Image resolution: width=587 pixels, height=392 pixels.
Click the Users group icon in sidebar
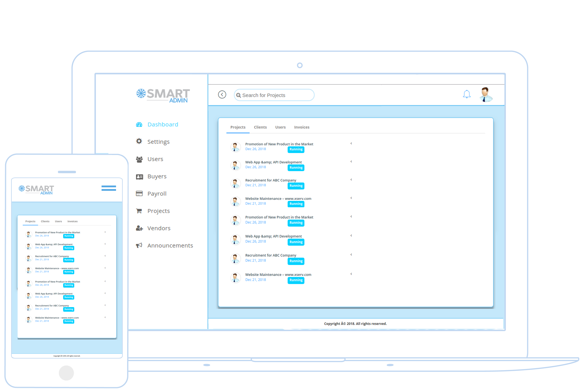click(x=139, y=159)
